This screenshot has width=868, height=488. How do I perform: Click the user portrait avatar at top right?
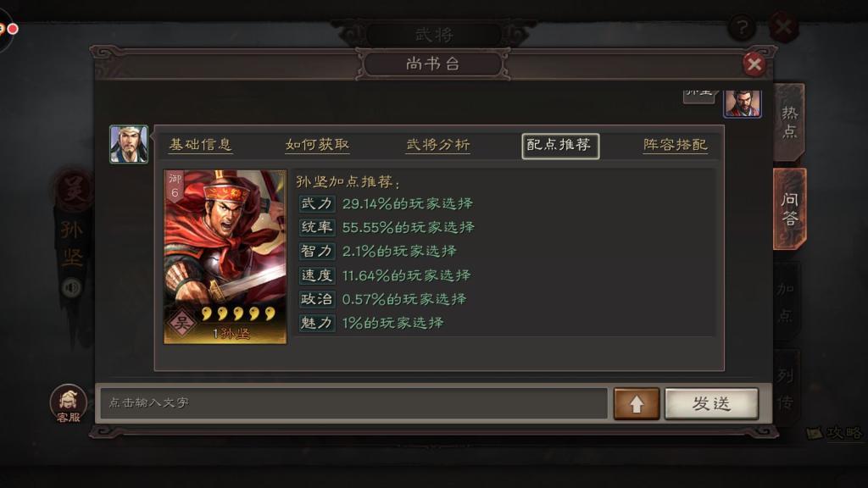coord(743,103)
